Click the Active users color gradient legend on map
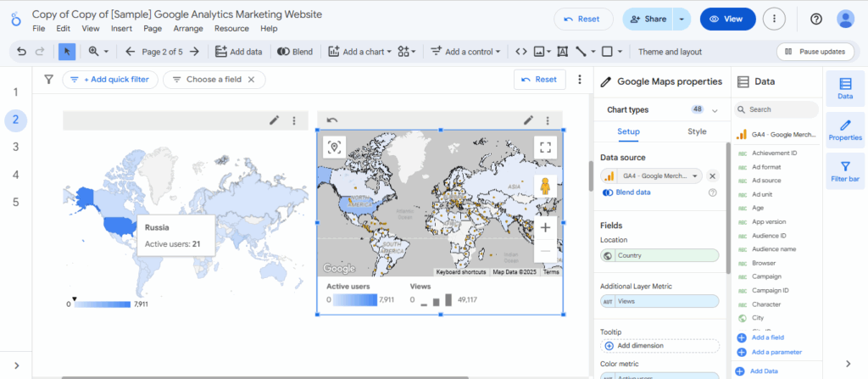The height and width of the screenshot is (379, 868). tap(355, 300)
